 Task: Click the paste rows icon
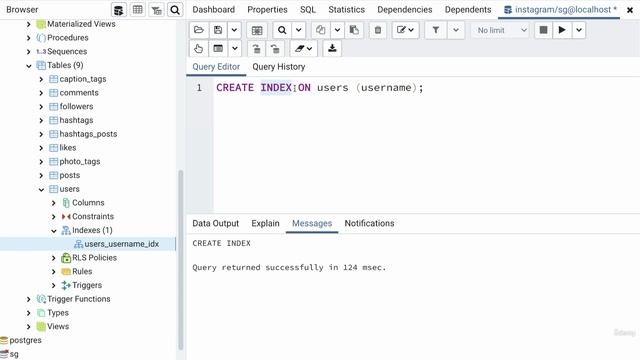[354, 30]
